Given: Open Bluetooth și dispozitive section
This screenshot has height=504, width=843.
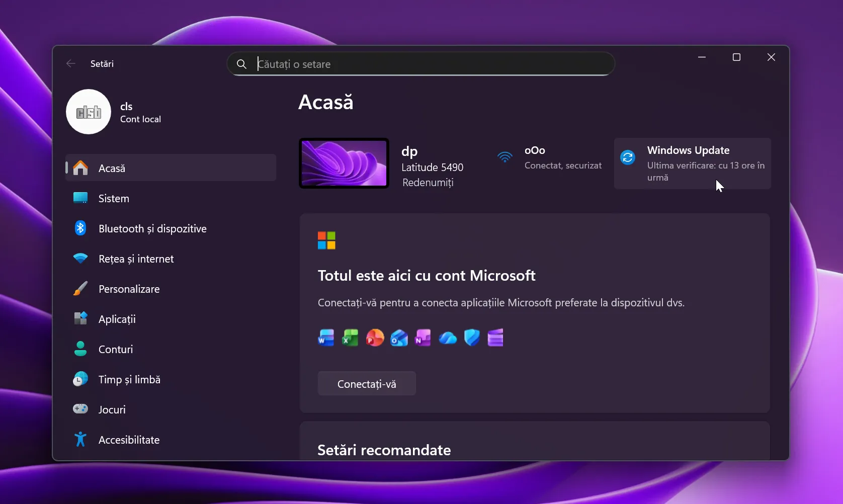Looking at the screenshot, I should (x=152, y=229).
